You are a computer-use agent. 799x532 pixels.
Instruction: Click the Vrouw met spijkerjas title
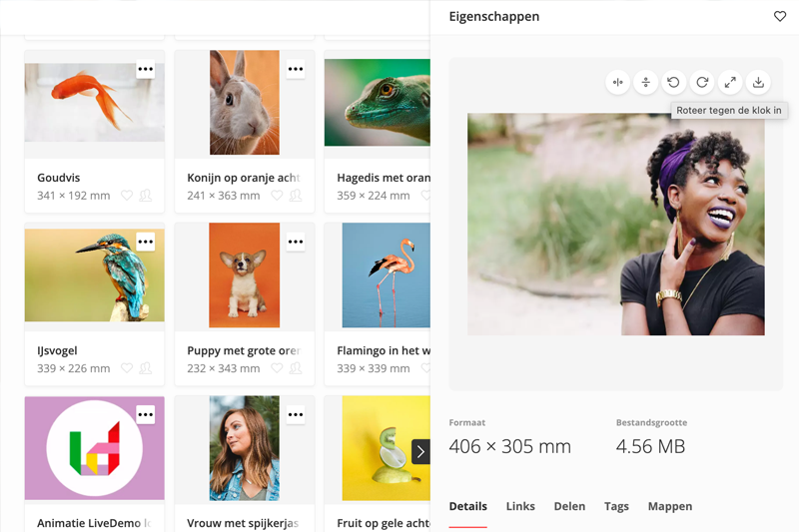pyautogui.click(x=243, y=523)
